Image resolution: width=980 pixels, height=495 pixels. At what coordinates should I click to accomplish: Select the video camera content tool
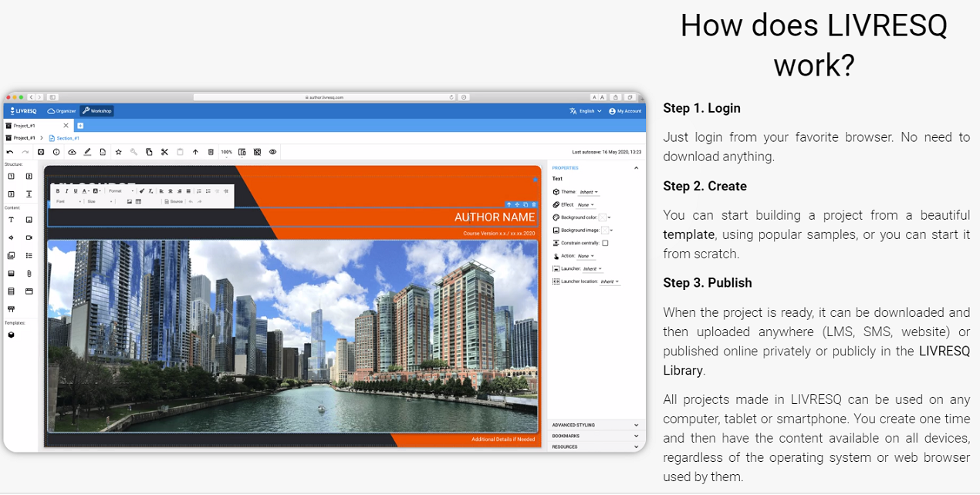click(x=29, y=237)
